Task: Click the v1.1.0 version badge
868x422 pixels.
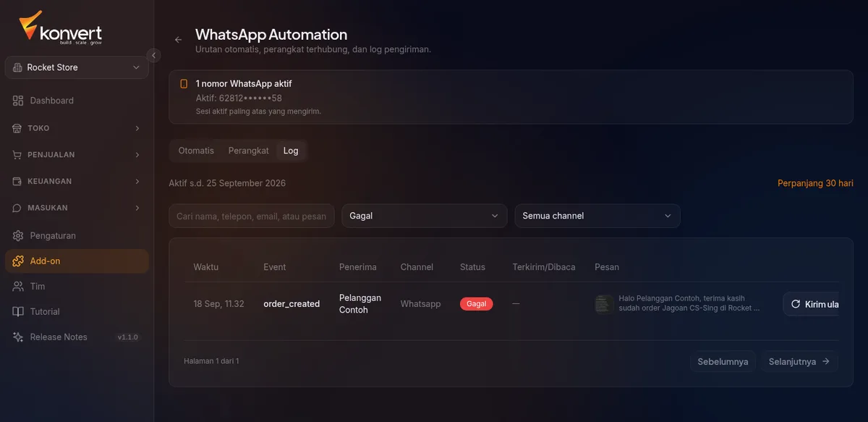Action: pos(127,337)
